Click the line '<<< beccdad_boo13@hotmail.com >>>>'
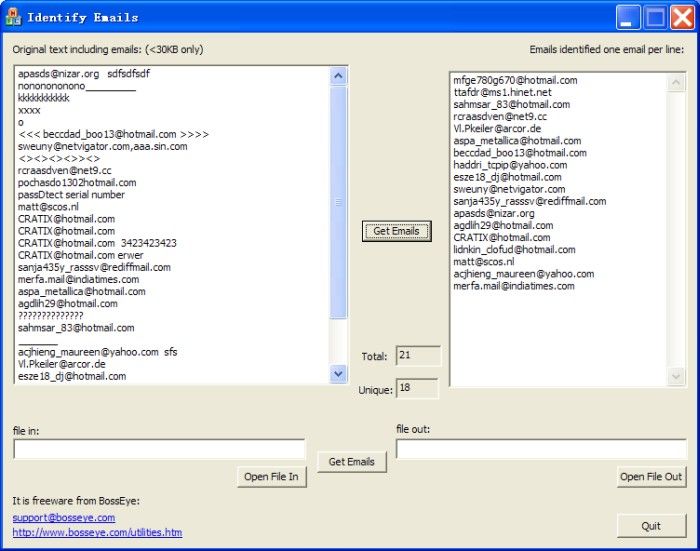 point(113,134)
